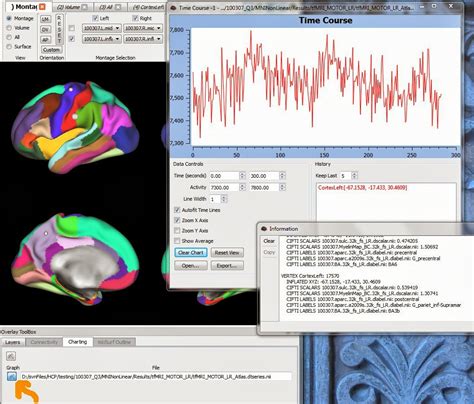
Task: Toggle the Autofit Time Lines checkbox
Action: (x=177, y=210)
